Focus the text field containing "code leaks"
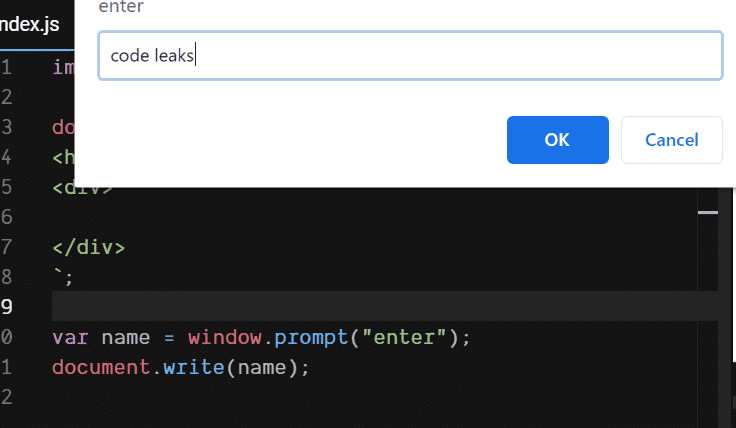The height and width of the screenshot is (428, 736). coord(410,56)
